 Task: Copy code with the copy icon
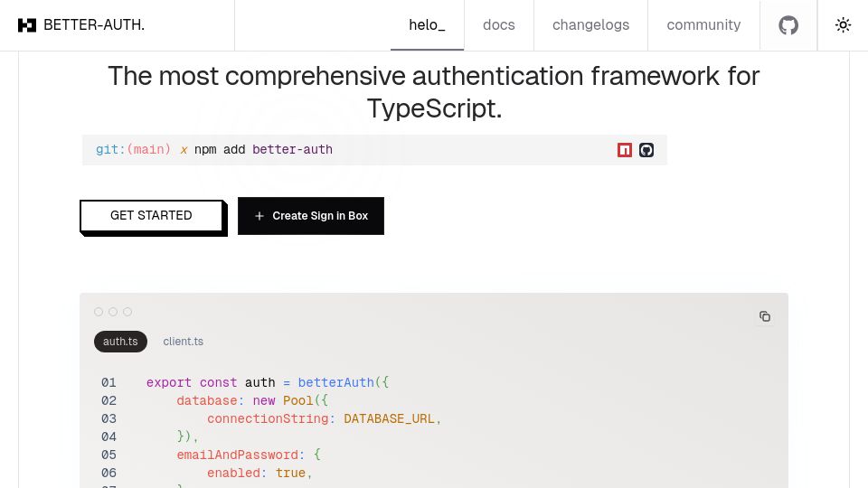point(765,316)
